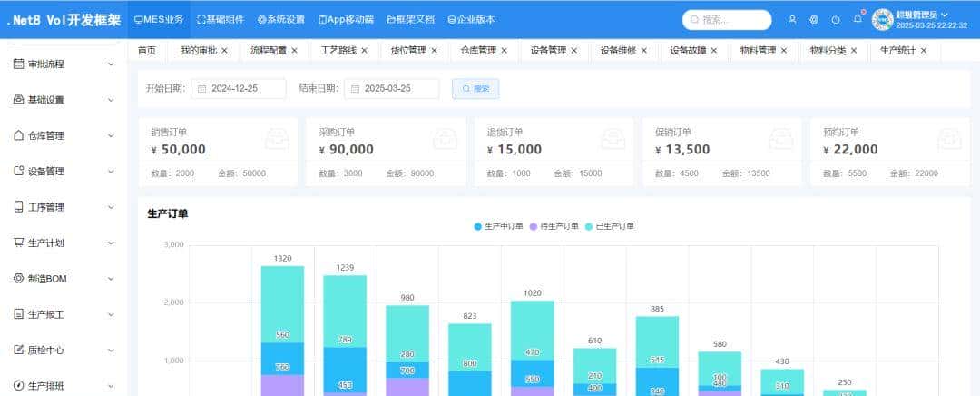Expand the 生产计划 menu chevron
This screenshot has height=396, width=980.
(x=112, y=243)
